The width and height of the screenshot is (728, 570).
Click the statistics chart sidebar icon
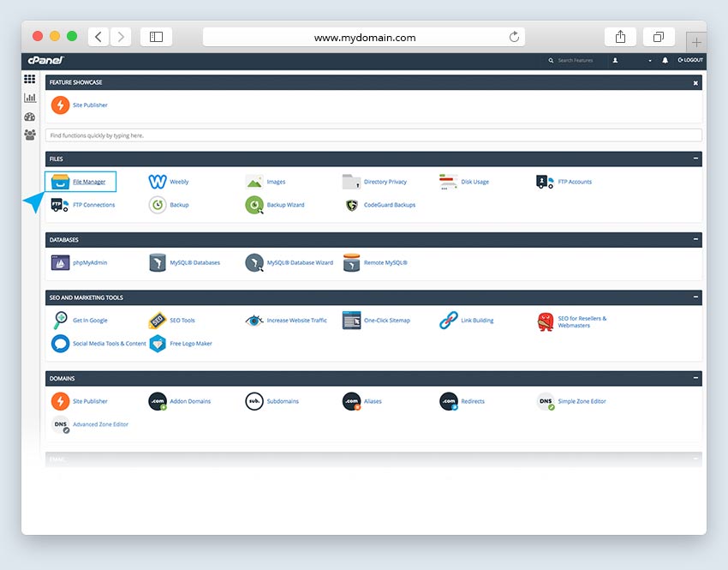point(30,98)
